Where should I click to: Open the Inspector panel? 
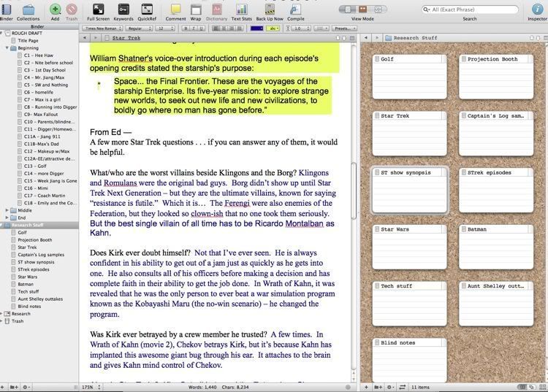click(x=537, y=9)
